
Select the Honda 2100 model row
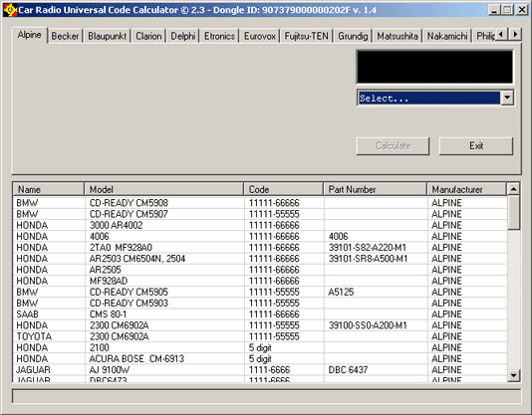tap(260, 348)
